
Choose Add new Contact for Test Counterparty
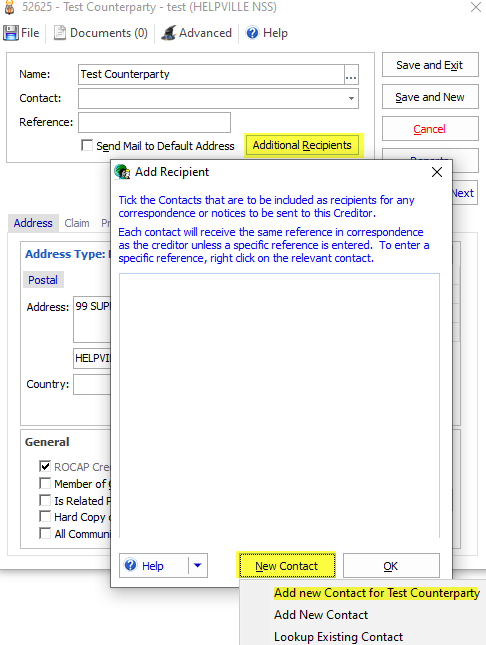[x=377, y=593]
